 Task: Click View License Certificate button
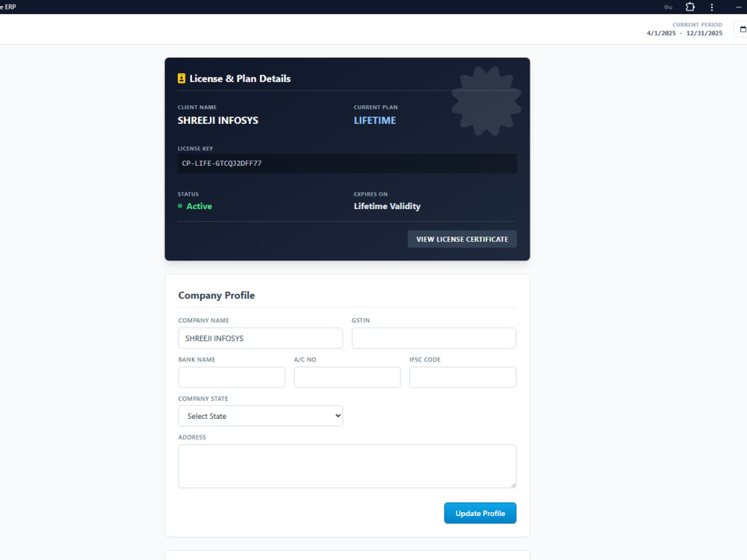[462, 239]
